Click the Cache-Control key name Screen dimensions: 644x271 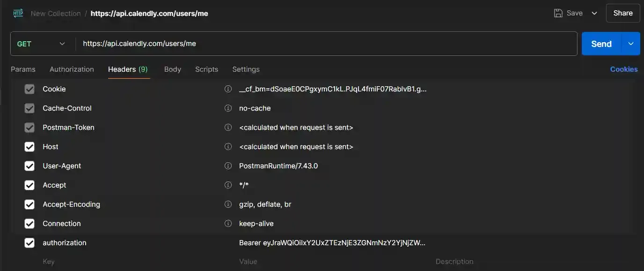pos(67,108)
